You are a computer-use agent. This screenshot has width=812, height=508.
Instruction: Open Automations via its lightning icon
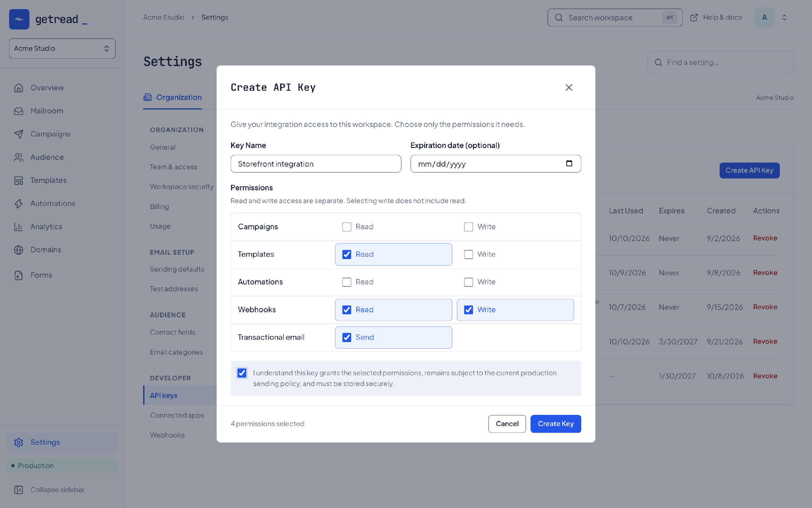coord(19,204)
